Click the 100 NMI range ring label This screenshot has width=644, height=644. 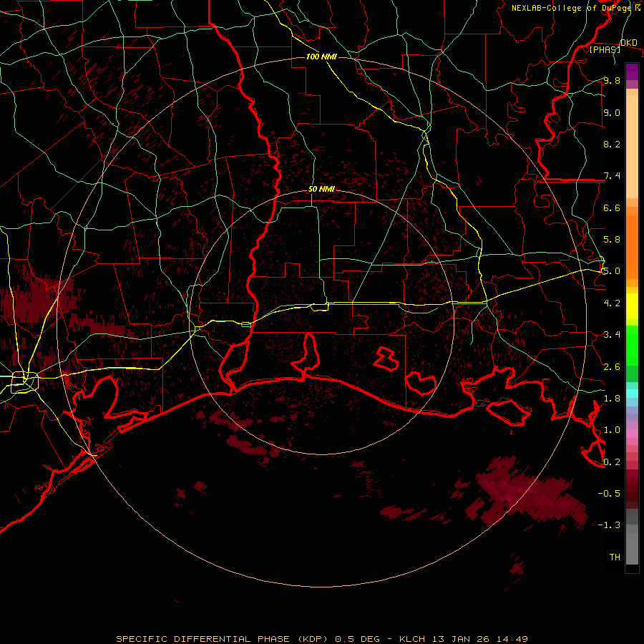tap(321, 57)
